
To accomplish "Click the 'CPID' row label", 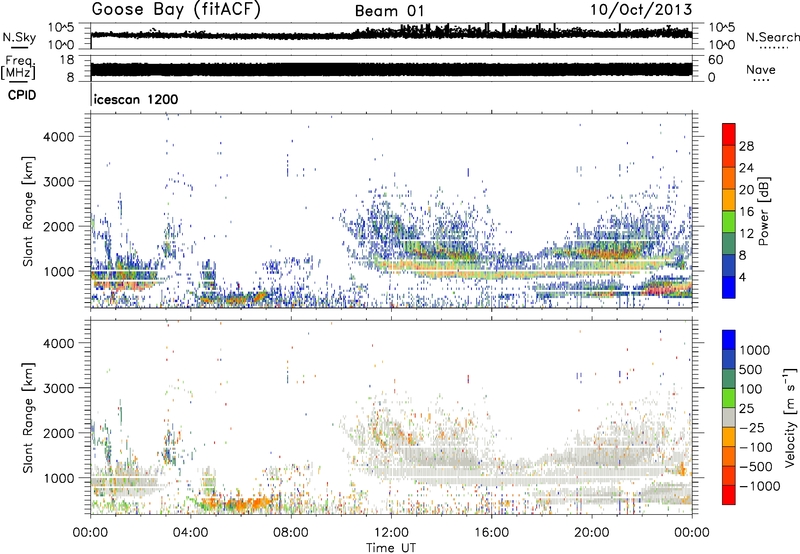I will click(x=22, y=95).
